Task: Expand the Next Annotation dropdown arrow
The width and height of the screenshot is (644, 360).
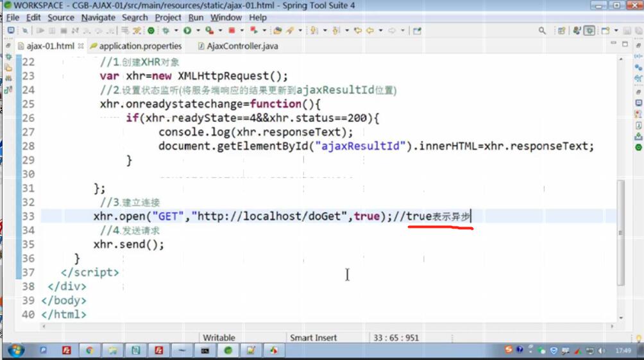Action: (x=325, y=30)
